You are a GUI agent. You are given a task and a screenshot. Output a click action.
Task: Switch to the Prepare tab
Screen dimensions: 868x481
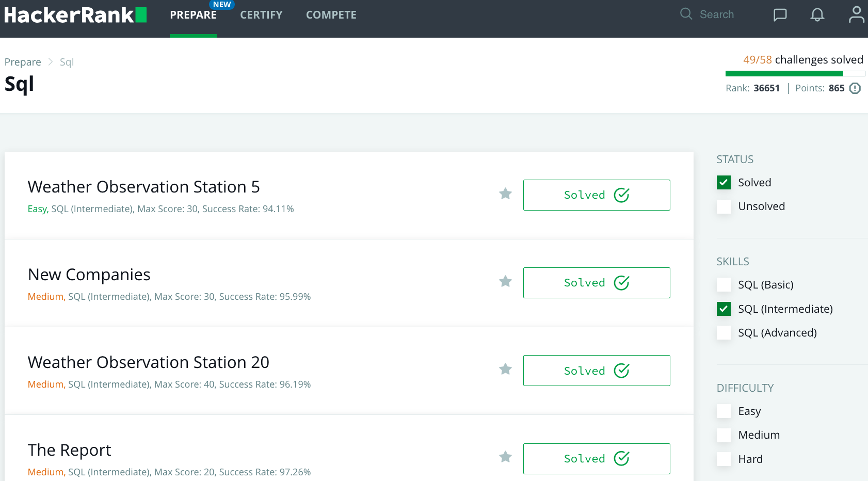193,15
